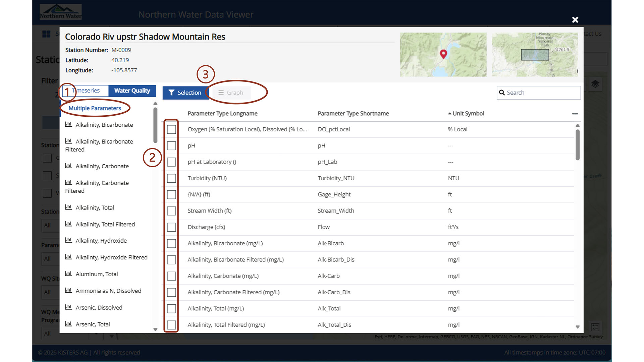644x362 pixels.
Task: Check Alkalinity, Total Filtered (mg/L) row
Action: pos(171,325)
